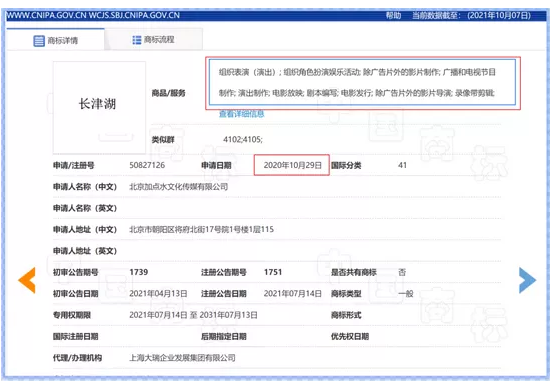Click application date 2020年10月29日
This screenshot has height=383, width=550.
(x=293, y=165)
